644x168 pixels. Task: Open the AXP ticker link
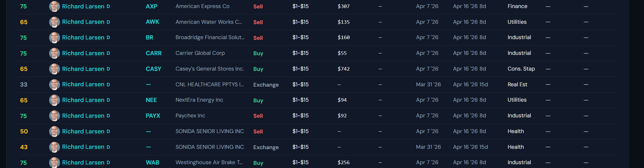(x=152, y=6)
